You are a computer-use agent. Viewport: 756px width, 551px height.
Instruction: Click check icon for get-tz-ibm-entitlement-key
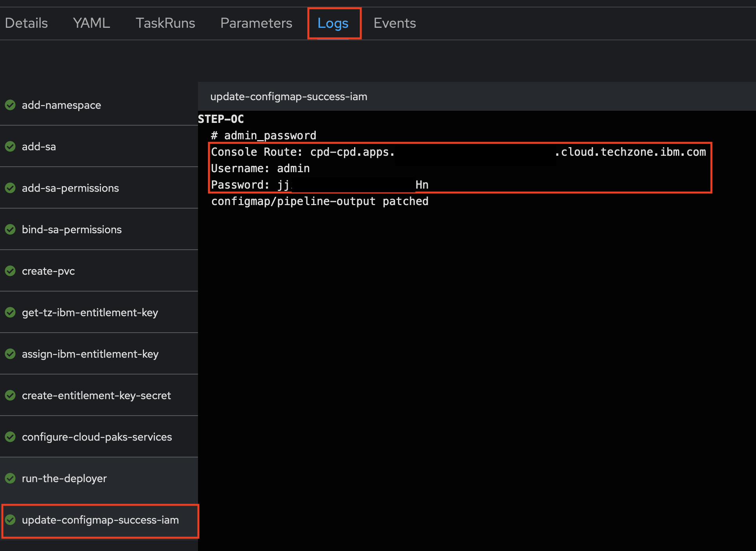[10, 312]
